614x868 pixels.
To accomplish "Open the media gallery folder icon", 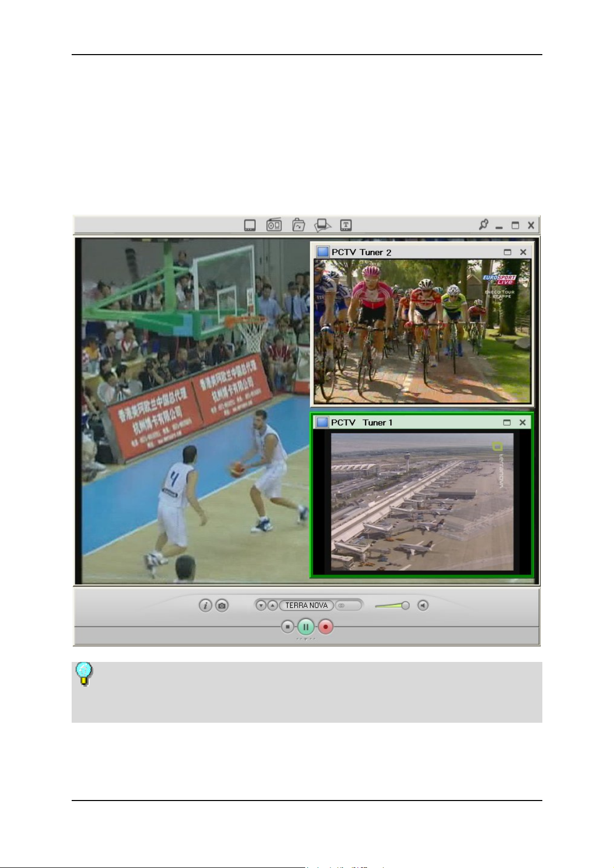I will point(298,225).
